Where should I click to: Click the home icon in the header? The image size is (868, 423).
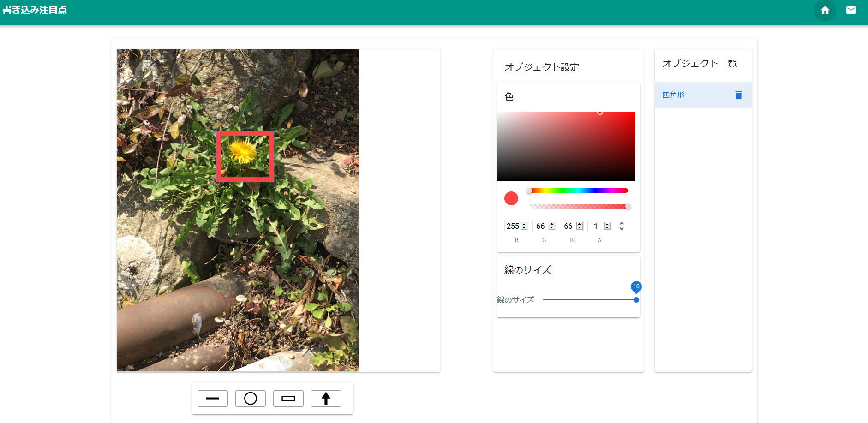click(x=826, y=10)
